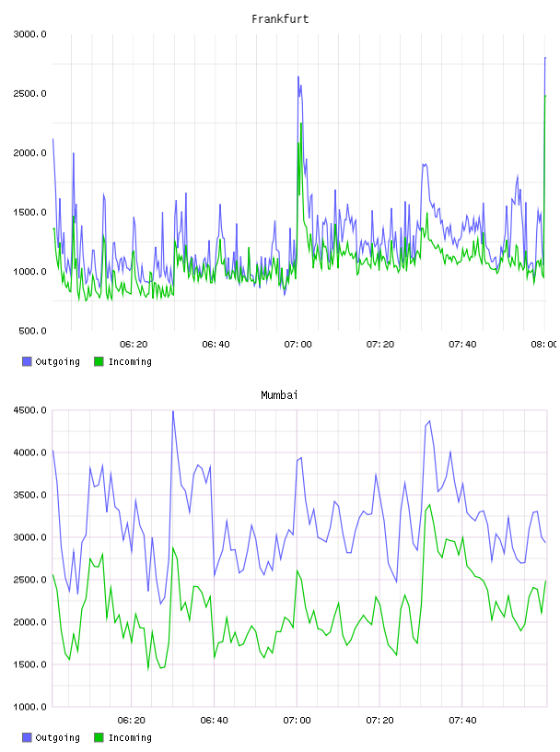This screenshot has width=560, height=752.
Task: Click the 06:20 tick on Frankfurt chart
Action: tap(134, 345)
